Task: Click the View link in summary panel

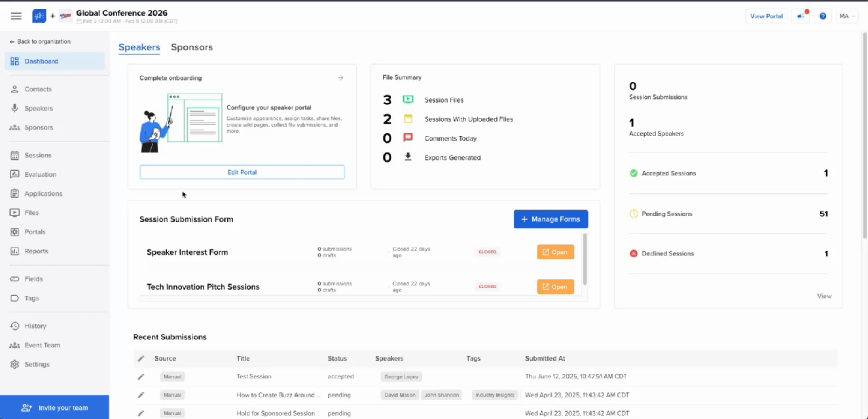Action: 824,296
